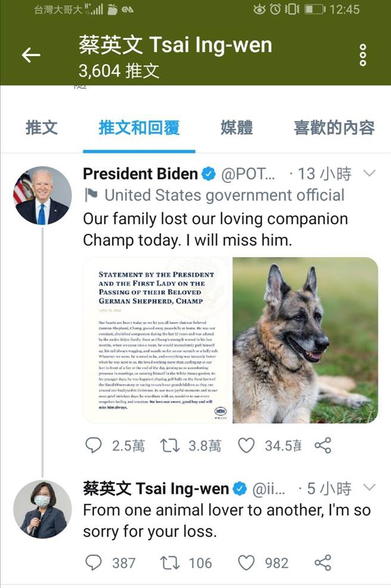Open the 喜歡的內容 tab
The height and width of the screenshot is (588, 391).
point(334,127)
